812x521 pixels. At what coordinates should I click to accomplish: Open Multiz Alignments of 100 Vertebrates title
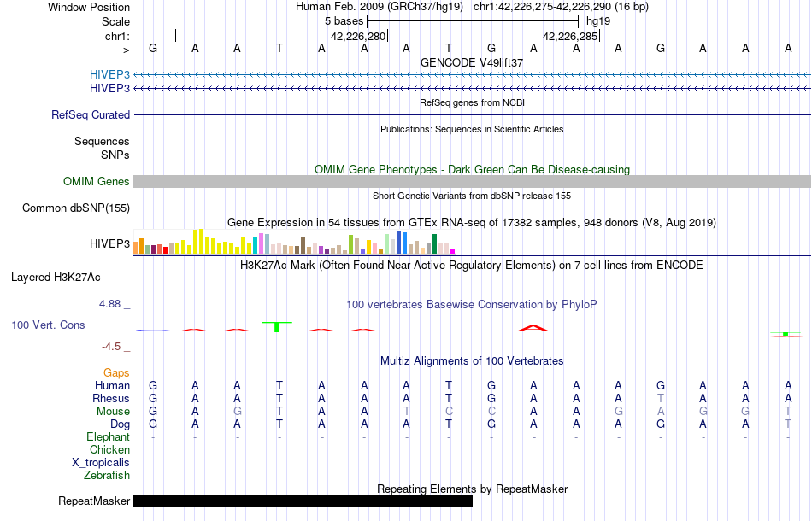click(472, 360)
